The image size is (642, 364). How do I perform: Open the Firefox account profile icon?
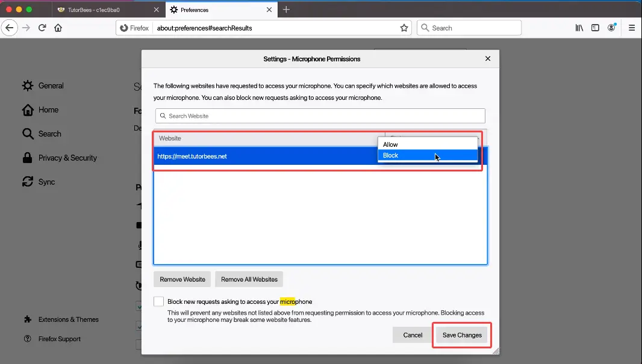(612, 28)
